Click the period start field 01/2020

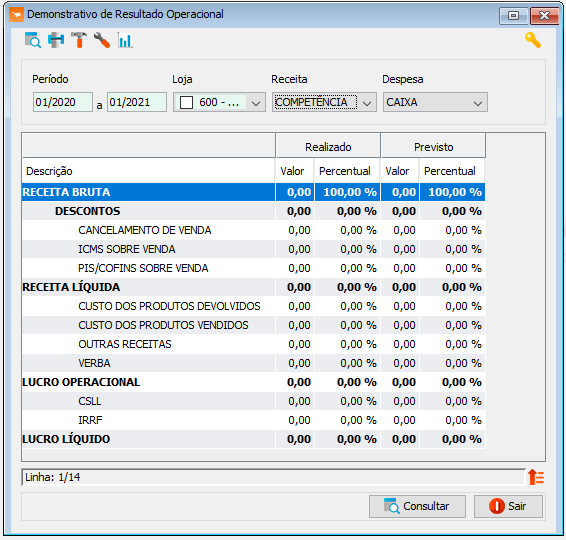pyautogui.click(x=63, y=102)
